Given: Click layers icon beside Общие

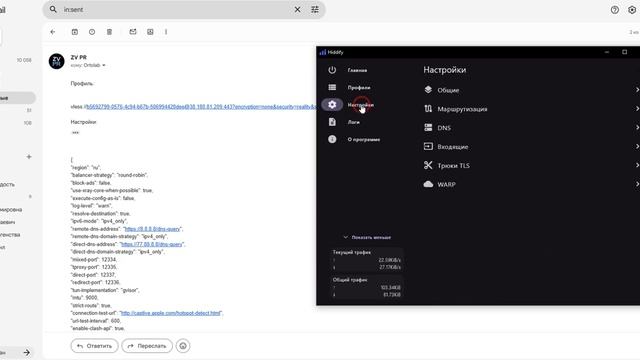Looking at the screenshot, I should pyautogui.click(x=428, y=89).
